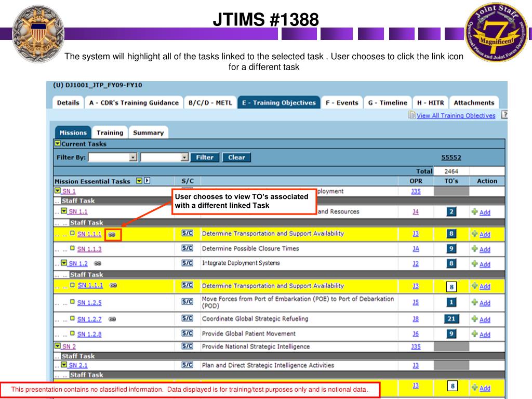Collapse all via Mission Essential Tasks yellow arrow

click(139, 181)
